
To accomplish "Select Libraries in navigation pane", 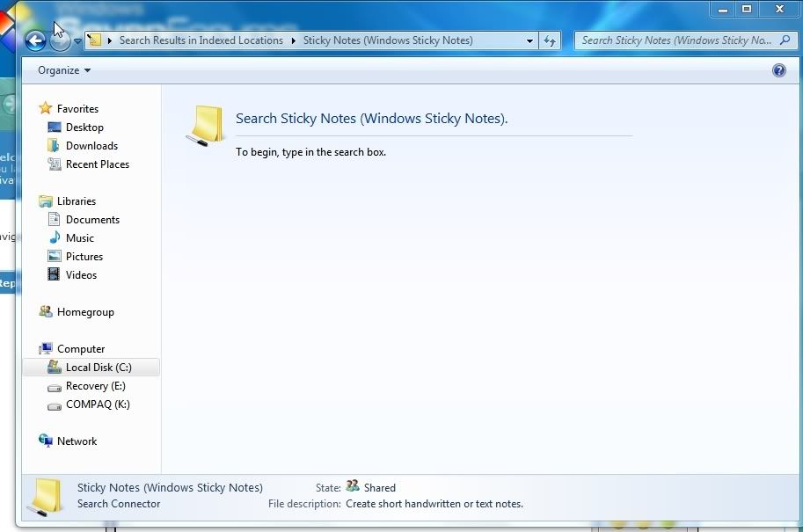I will coord(77,200).
